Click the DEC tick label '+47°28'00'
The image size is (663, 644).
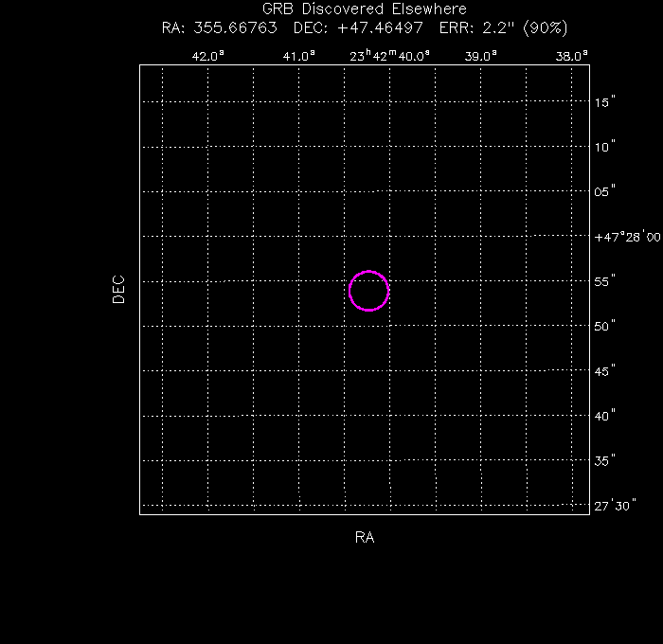pyautogui.click(x=627, y=237)
